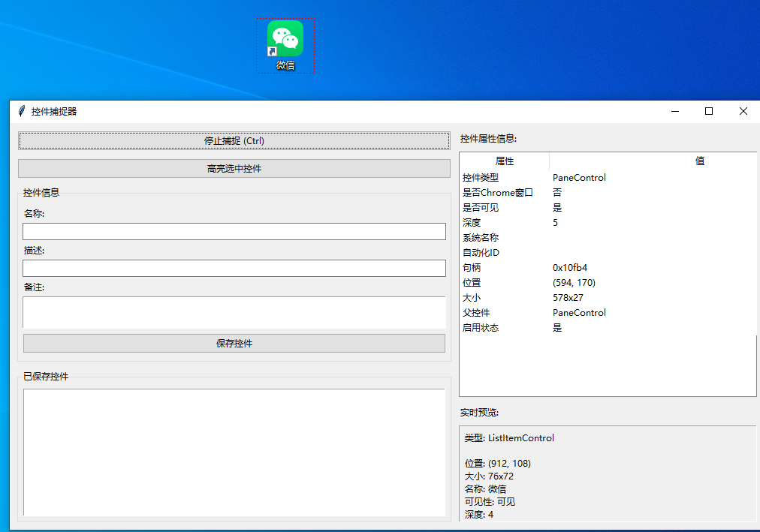The height and width of the screenshot is (532, 760).
Task: Select the 是否可见 row label
Action: click(481, 208)
